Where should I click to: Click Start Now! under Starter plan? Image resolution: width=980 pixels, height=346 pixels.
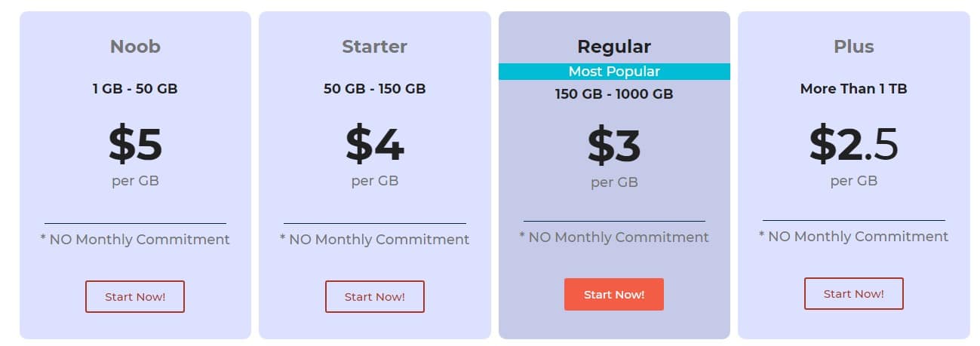click(374, 296)
